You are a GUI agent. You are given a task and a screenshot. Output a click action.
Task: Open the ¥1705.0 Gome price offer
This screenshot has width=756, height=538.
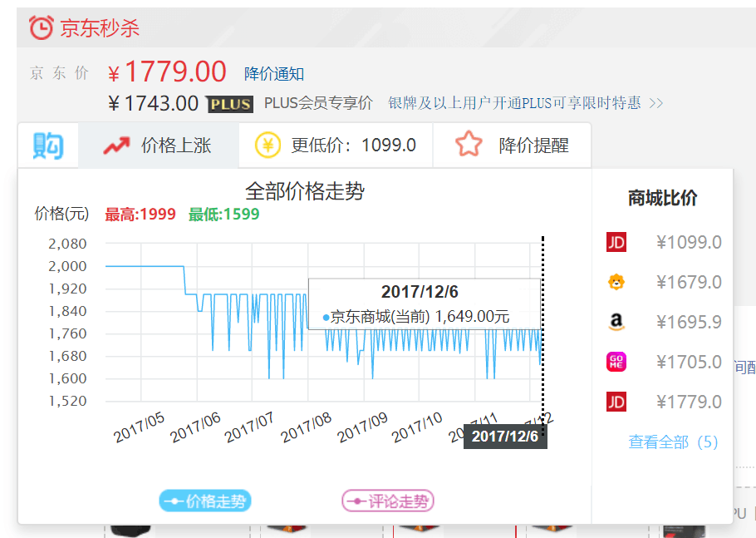tap(689, 362)
